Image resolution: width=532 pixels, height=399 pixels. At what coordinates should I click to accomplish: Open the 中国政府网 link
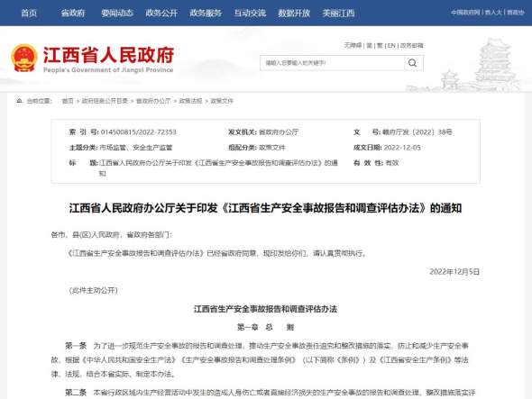(x=465, y=13)
